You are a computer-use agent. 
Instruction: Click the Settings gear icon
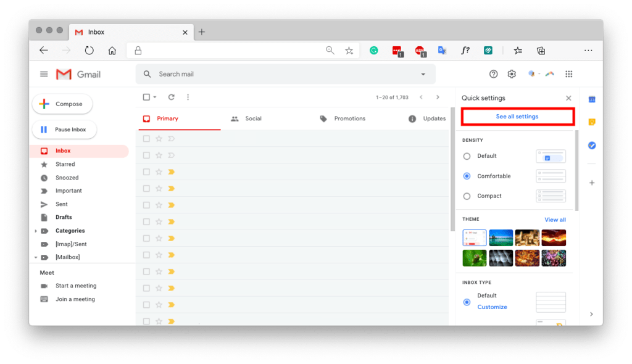pyautogui.click(x=512, y=74)
